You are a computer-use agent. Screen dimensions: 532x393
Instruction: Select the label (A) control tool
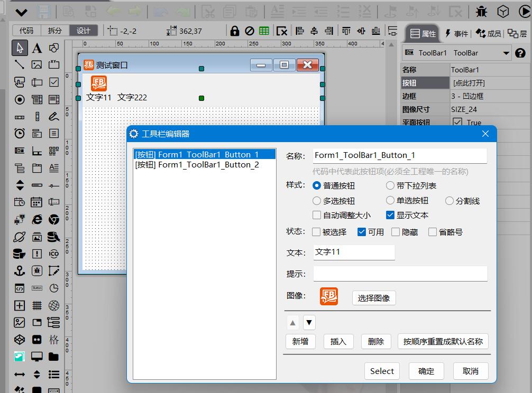36,48
